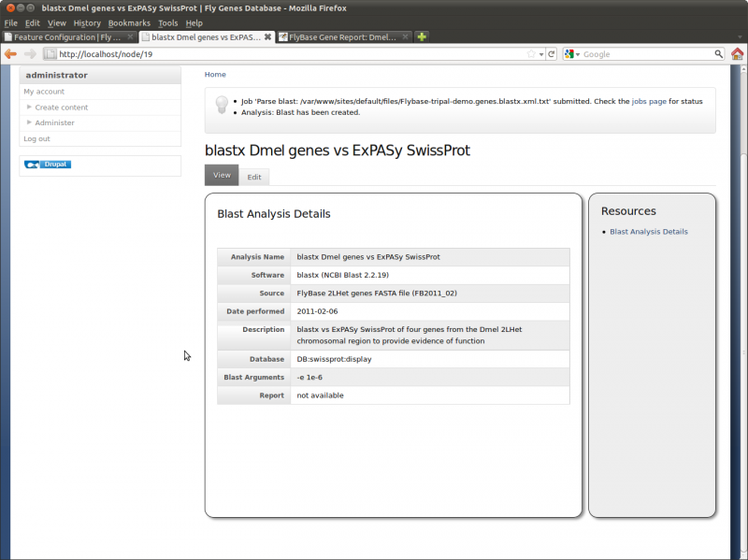
Task: Click DB:swissprot:display database value
Action: click(334, 359)
